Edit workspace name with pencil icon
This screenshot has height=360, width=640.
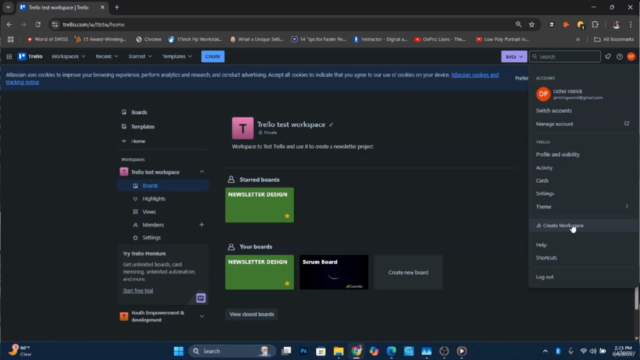click(x=331, y=124)
